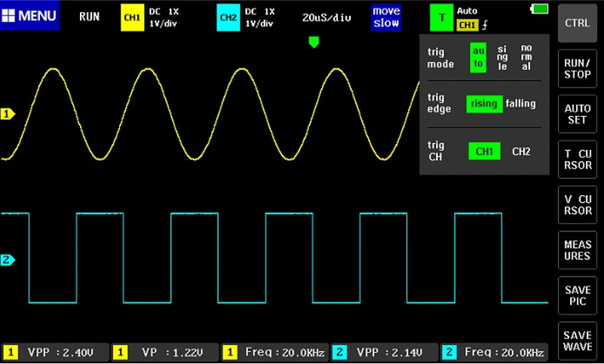This screenshot has width=604, height=364.
Task: Click the rising edge symbol beside CH1 trigger
Action: click(485, 26)
